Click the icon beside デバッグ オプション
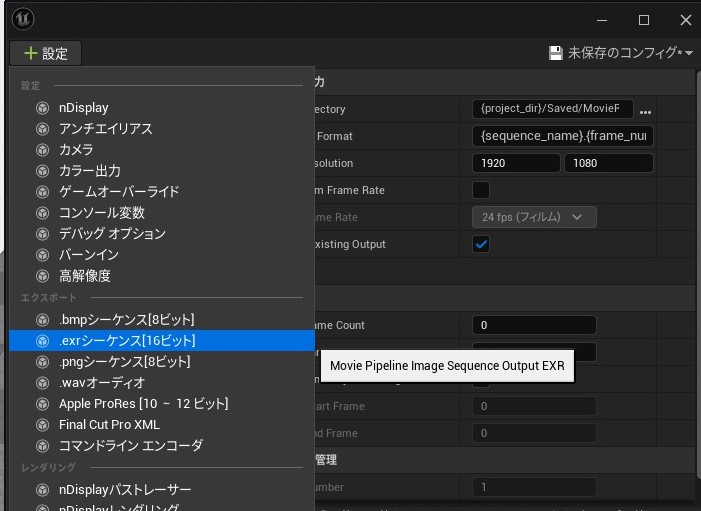 tap(42, 234)
